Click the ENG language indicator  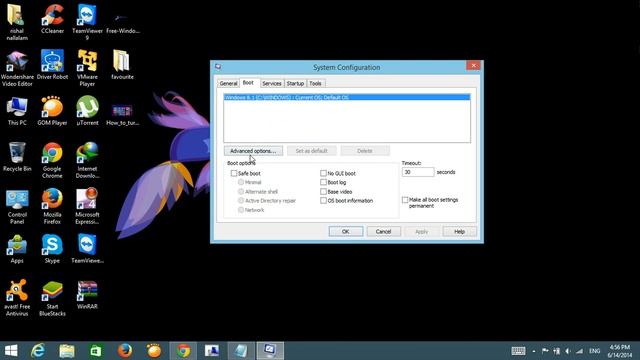[x=594, y=351]
